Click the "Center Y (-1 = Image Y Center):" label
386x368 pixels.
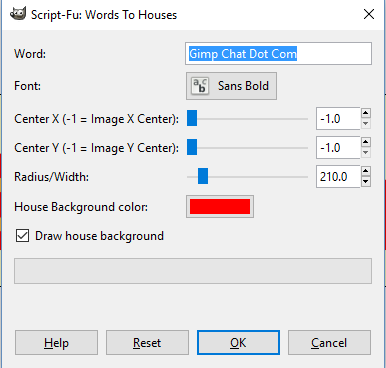(96, 148)
